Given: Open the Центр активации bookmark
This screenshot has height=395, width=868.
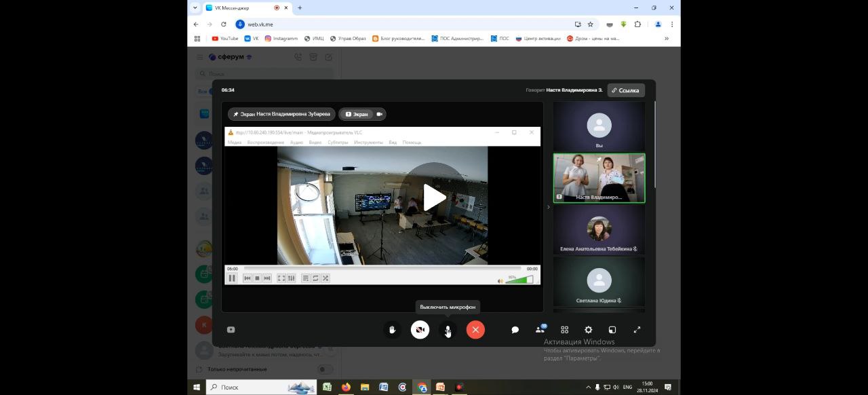Looking at the screenshot, I should point(538,39).
